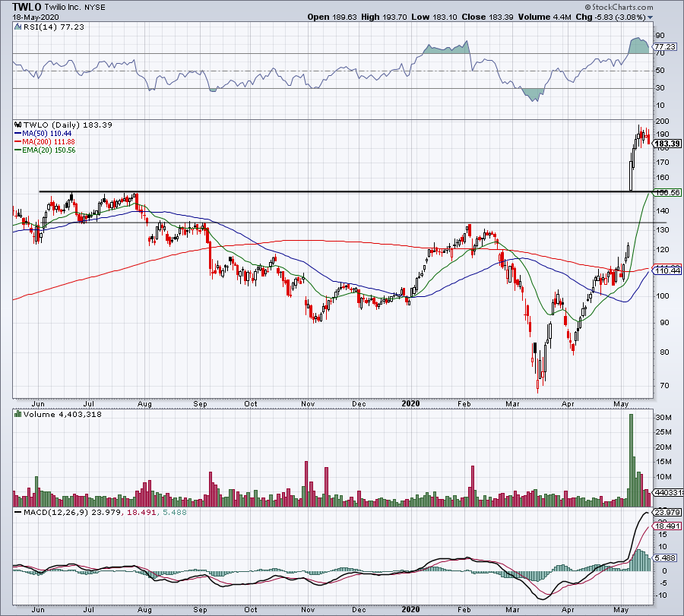Click the histogram value 5.488 in MACD label
The image size is (684, 616).
point(175,513)
